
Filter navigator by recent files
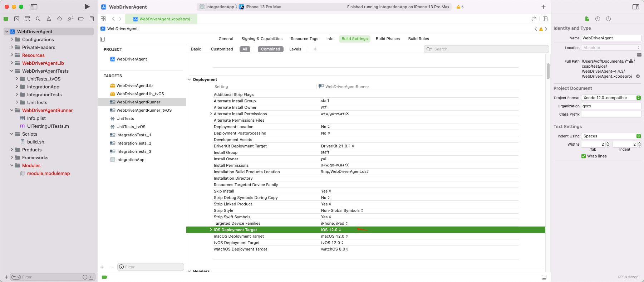[x=85, y=277]
